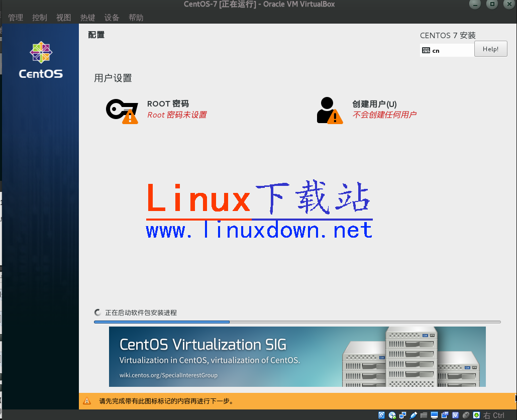Click the optical disc status icon
The width and height of the screenshot is (517, 420).
[x=392, y=415]
